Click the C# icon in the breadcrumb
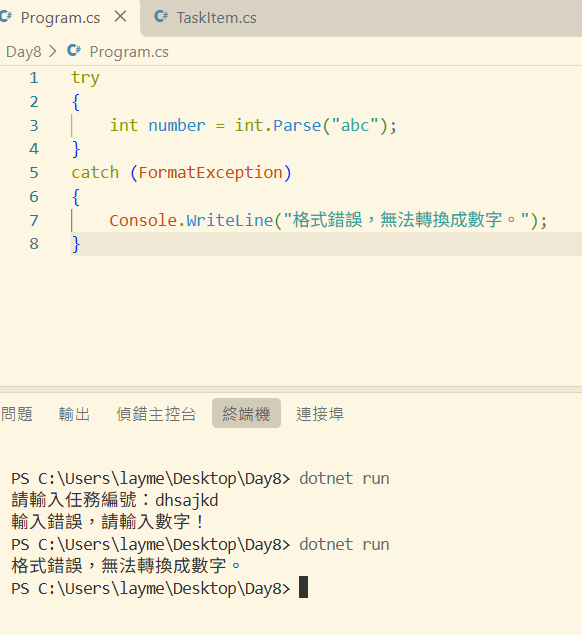Screen dimensions: 582x635 coord(74,51)
